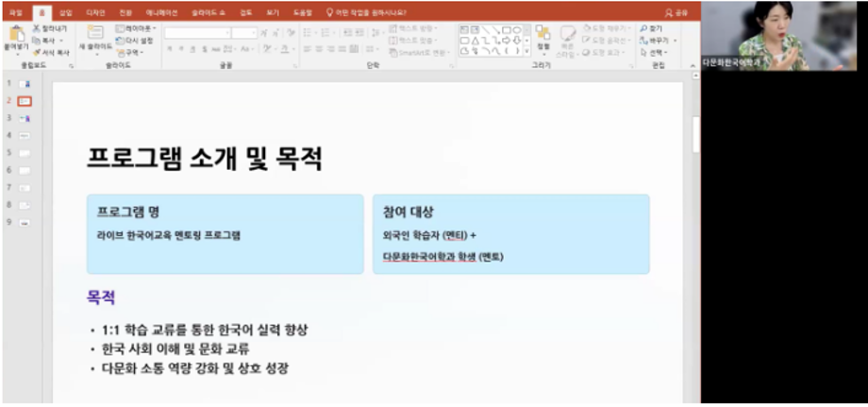
Task: Click the 도형 효과 shape effects button
Action: pos(604,53)
